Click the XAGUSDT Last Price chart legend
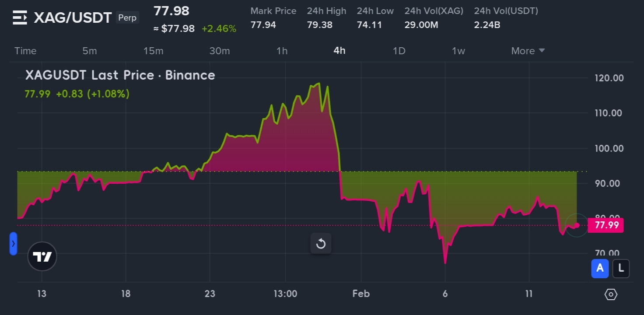This screenshot has height=315, width=644. pos(120,75)
